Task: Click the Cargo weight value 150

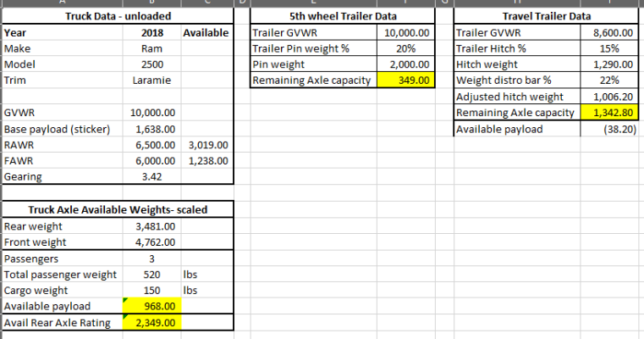Action: (152, 291)
